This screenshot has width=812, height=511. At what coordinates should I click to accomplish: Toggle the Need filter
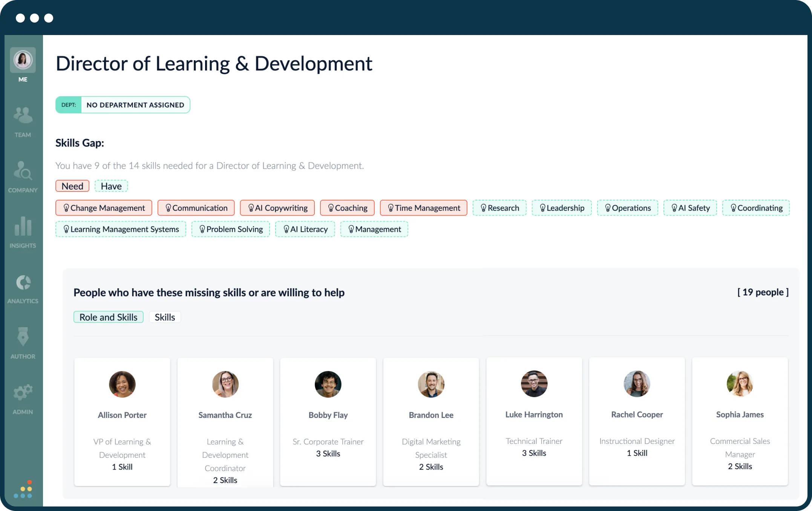72,186
